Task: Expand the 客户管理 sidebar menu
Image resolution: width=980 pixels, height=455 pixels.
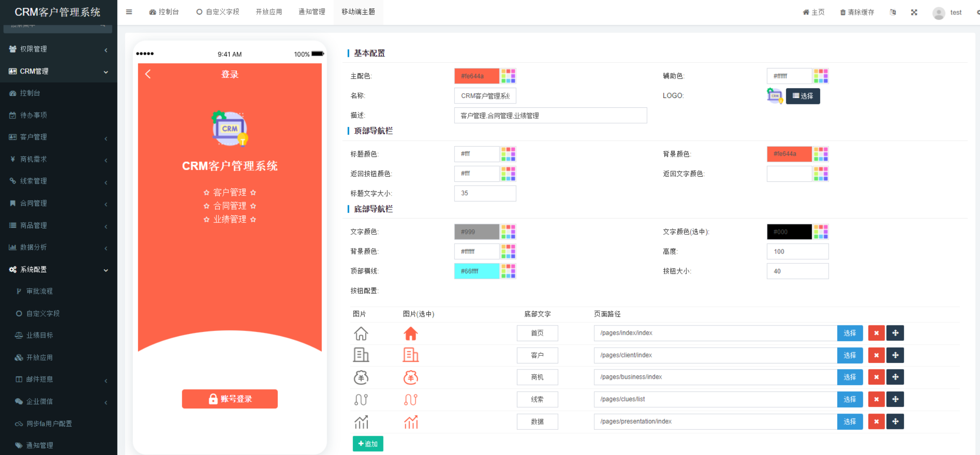Action: pos(59,137)
